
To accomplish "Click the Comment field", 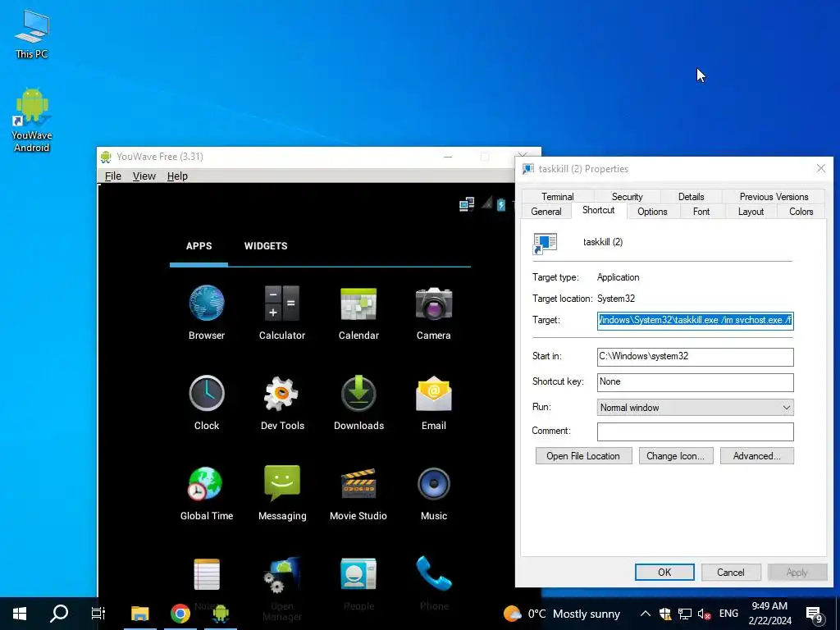I will [x=695, y=431].
